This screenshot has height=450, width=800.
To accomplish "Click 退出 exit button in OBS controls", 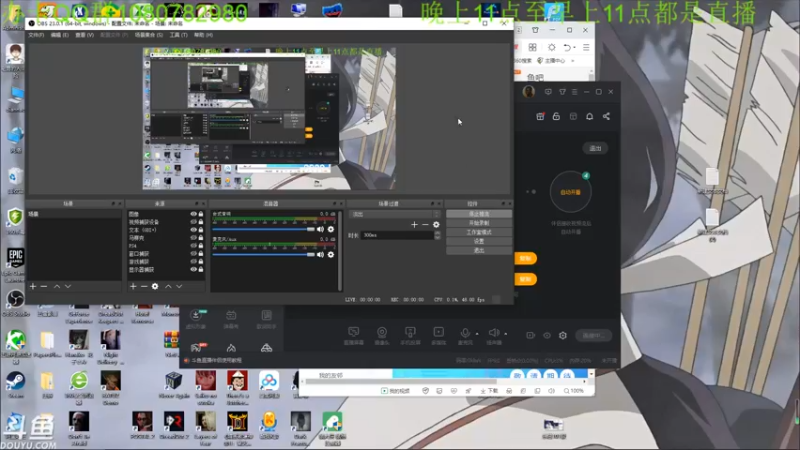I will 479,251.
